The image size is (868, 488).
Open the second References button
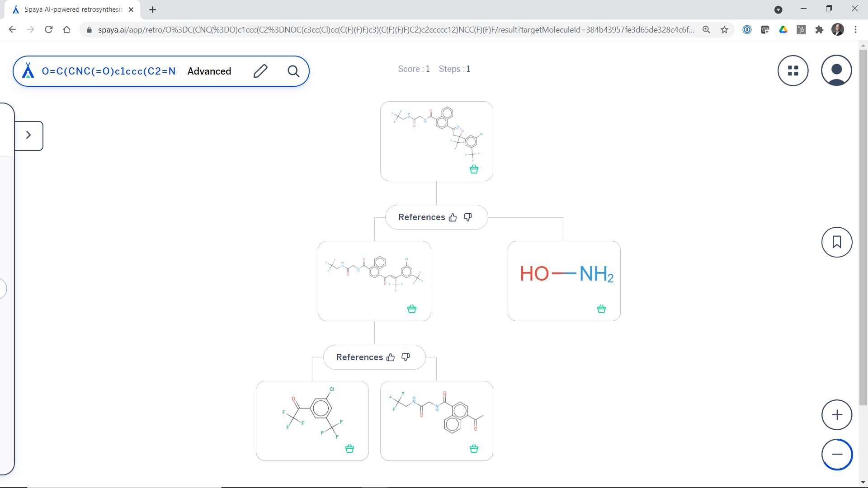[x=359, y=357]
